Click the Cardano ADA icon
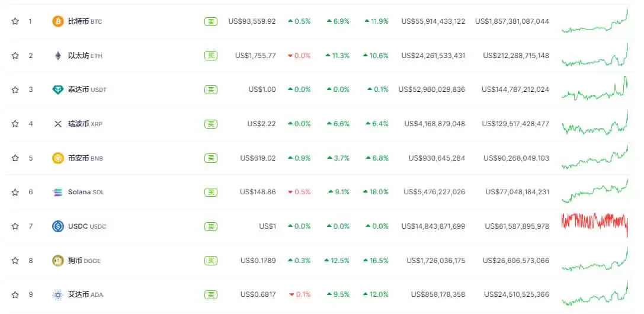The width and height of the screenshot is (644, 314). pyautogui.click(x=57, y=294)
